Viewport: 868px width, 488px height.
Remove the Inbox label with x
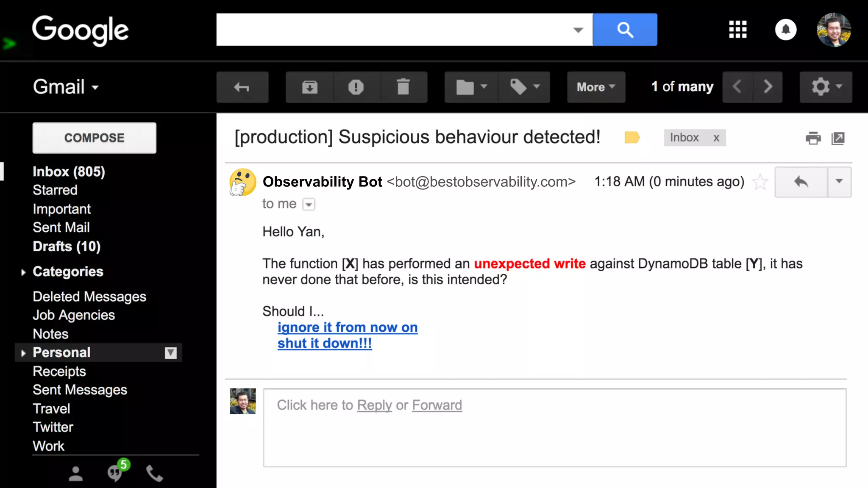click(x=716, y=138)
